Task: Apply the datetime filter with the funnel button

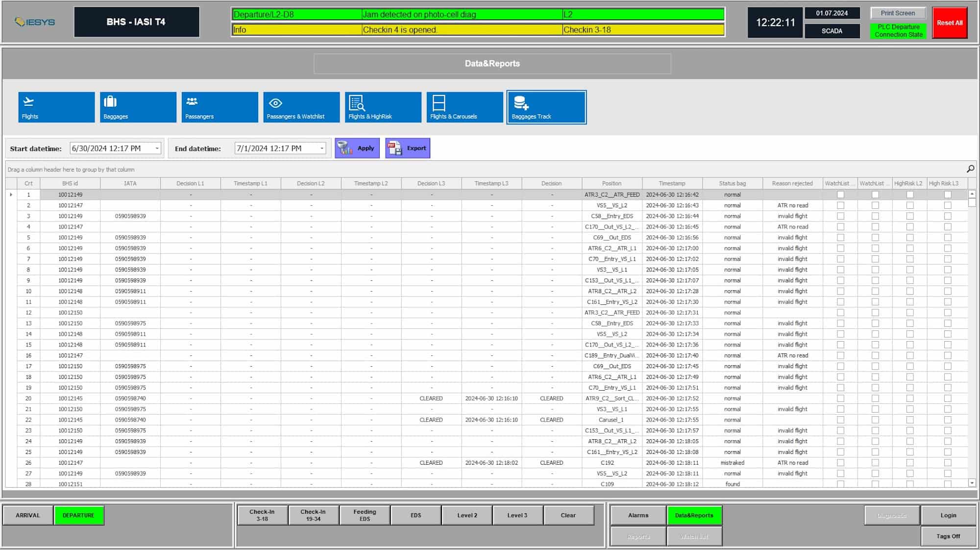Action: 357,148
